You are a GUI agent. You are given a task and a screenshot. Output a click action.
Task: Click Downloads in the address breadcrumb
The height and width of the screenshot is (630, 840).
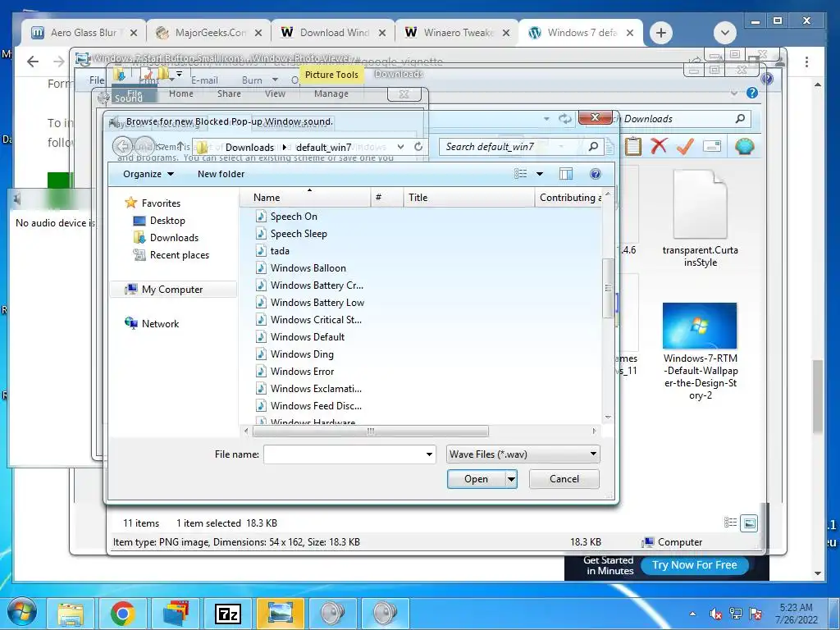[249, 148]
